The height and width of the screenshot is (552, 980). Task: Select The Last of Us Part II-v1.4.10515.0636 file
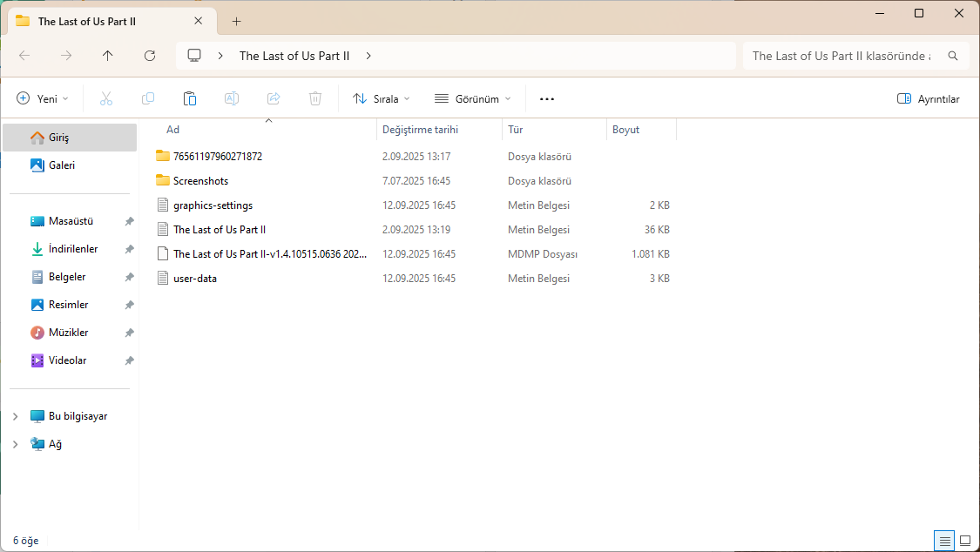click(270, 253)
